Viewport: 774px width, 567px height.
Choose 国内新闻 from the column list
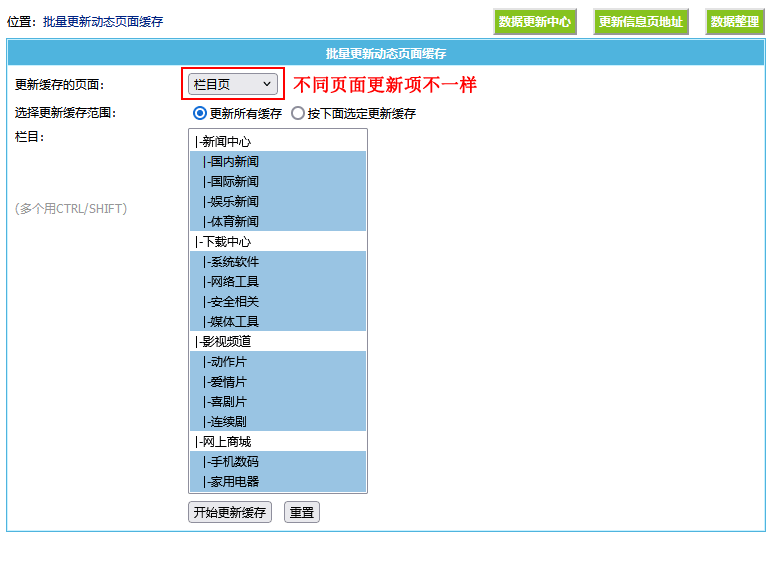pos(232,162)
